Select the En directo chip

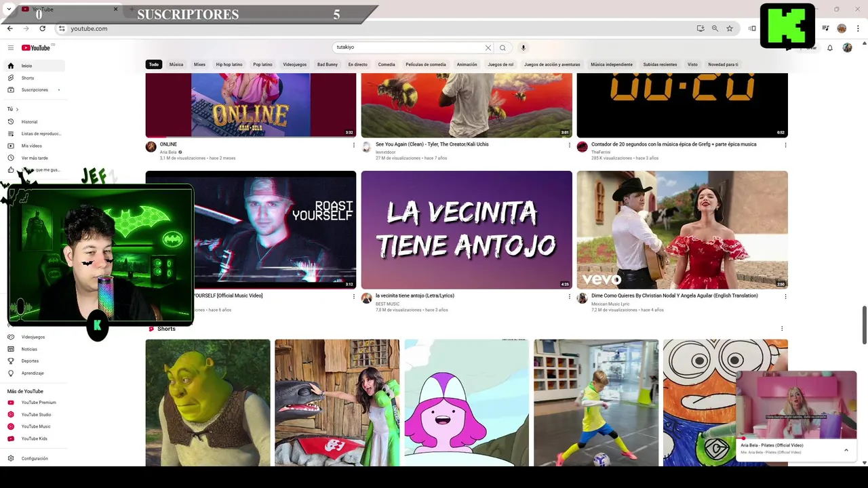click(x=357, y=64)
